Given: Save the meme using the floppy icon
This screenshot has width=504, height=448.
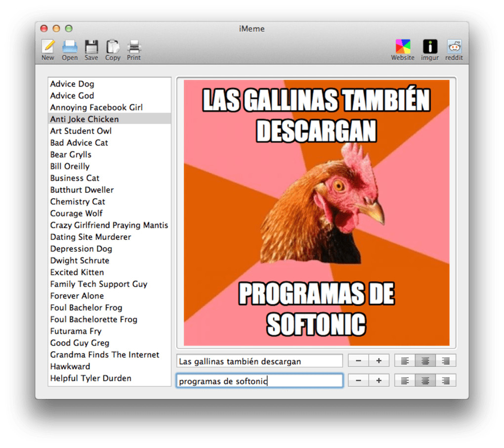Looking at the screenshot, I should click(91, 49).
